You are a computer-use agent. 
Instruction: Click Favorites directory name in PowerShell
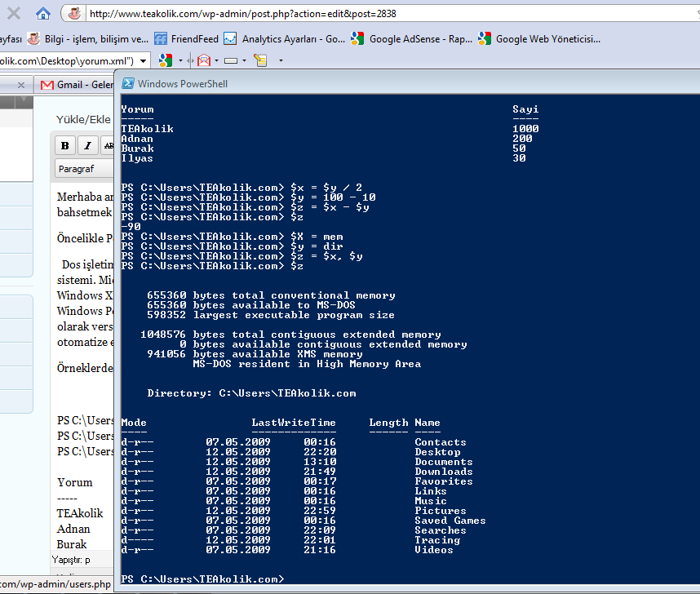click(x=443, y=481)
